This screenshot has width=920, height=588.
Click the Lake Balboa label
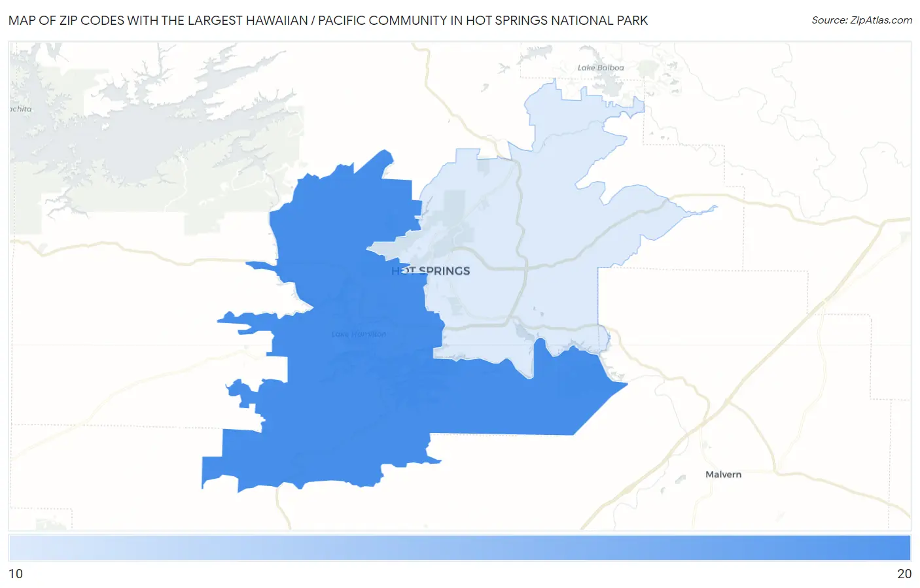point(601,67)
